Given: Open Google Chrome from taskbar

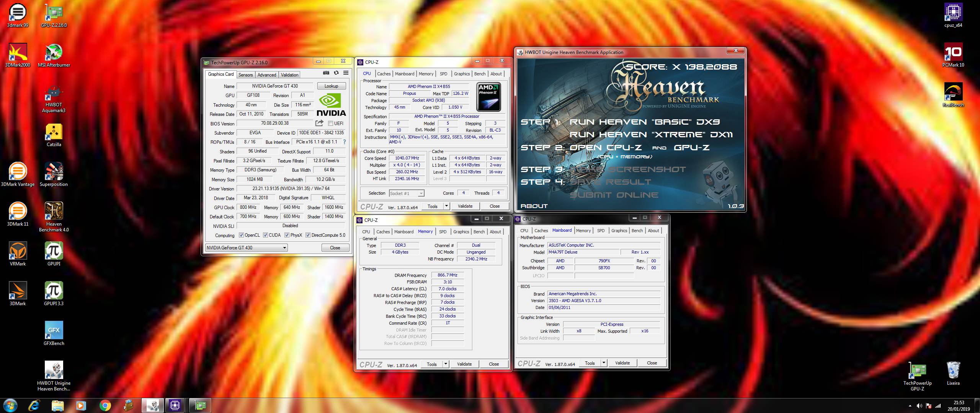Looking at the screenshot, I should coord(105,405).
